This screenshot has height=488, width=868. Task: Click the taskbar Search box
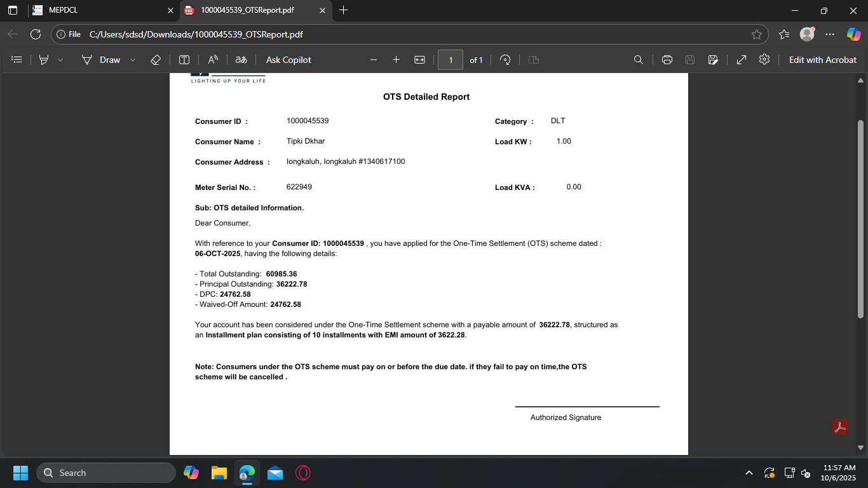coord(105,473)
